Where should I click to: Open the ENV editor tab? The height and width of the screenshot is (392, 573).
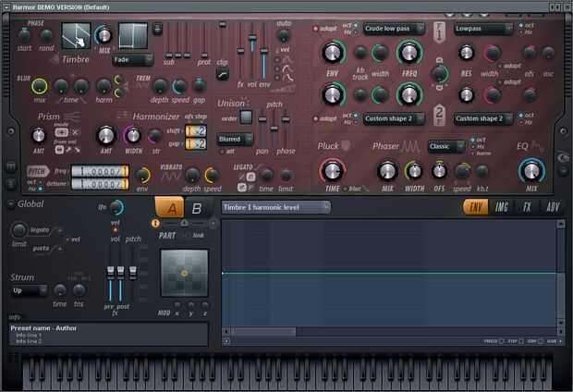(475, 207)
